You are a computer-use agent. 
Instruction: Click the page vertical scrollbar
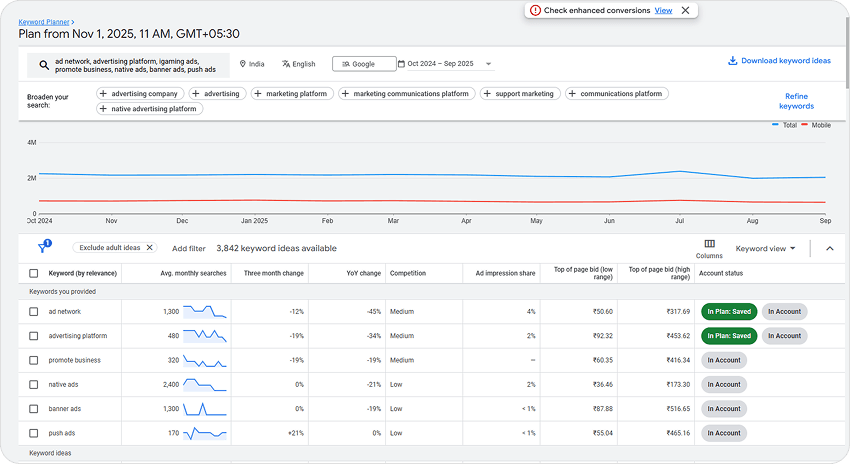click(x=847, y=51)
